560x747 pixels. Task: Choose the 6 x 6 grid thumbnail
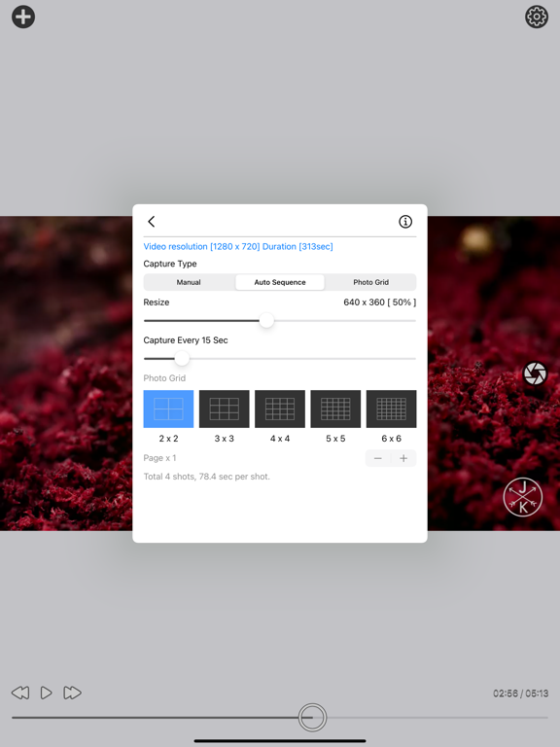click(392, 409)
